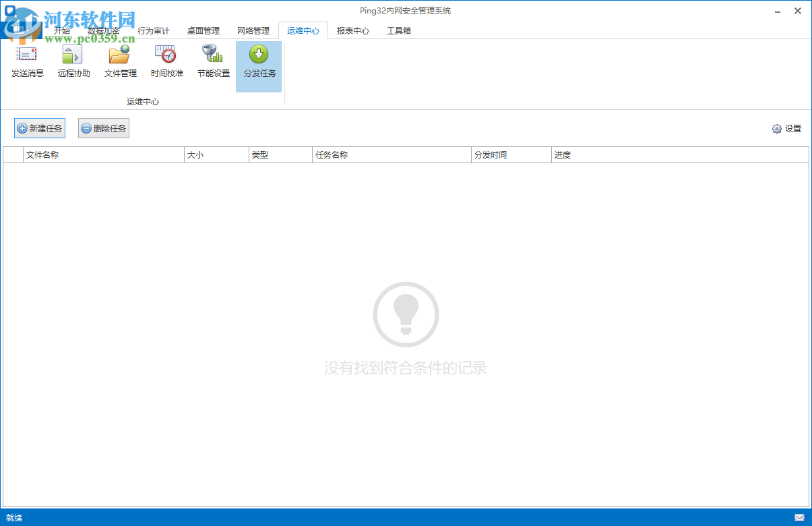Open the 工具箱 tab
Image resolution: width=812 pixels, height=526 pixels.
coord(398,30)
